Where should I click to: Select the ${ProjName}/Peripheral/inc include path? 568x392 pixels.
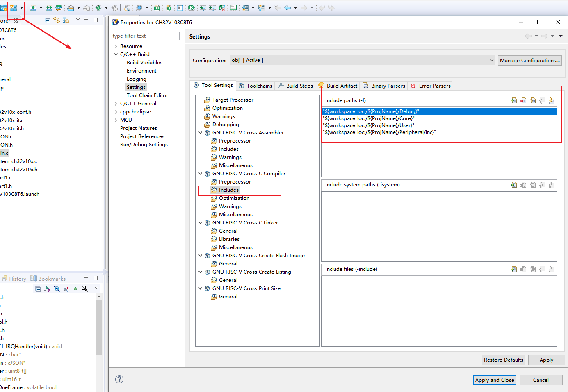tap(439, 132)
